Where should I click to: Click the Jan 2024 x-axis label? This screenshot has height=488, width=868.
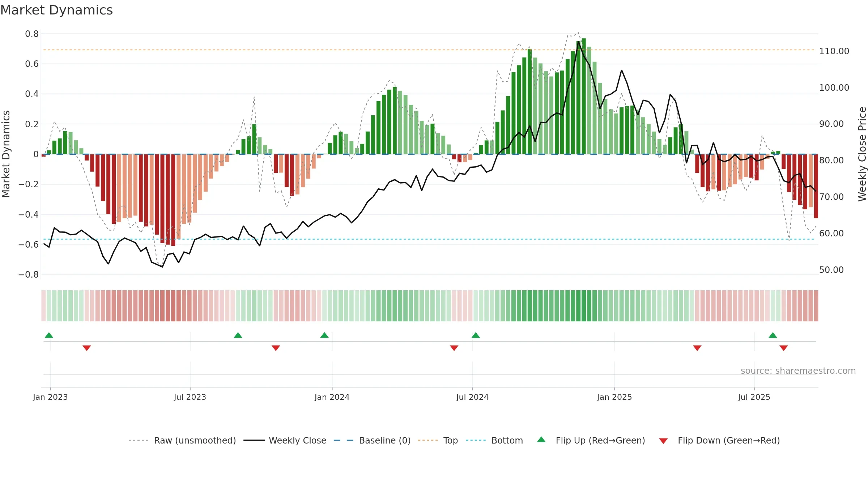332,397
